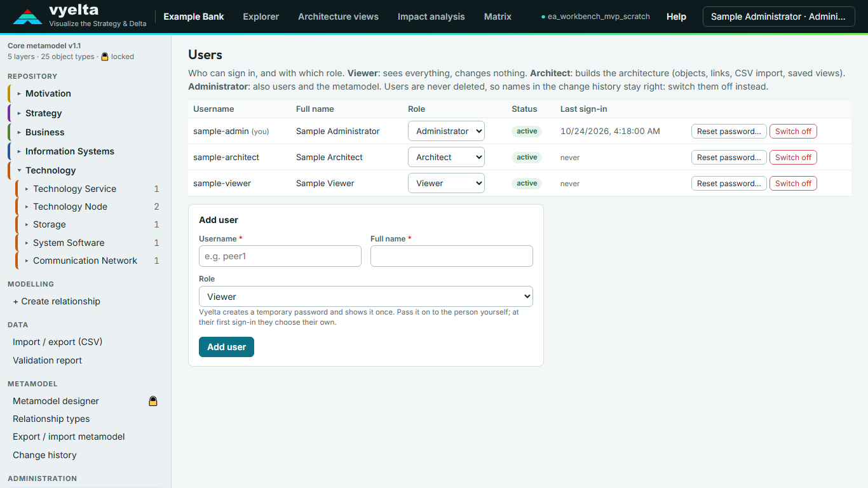Image resolution: width=868 pixels, height=488 pixels.
Task: Click the ea_workbench_mvp_scratch database indicator
Action: (x=595, y=17)
